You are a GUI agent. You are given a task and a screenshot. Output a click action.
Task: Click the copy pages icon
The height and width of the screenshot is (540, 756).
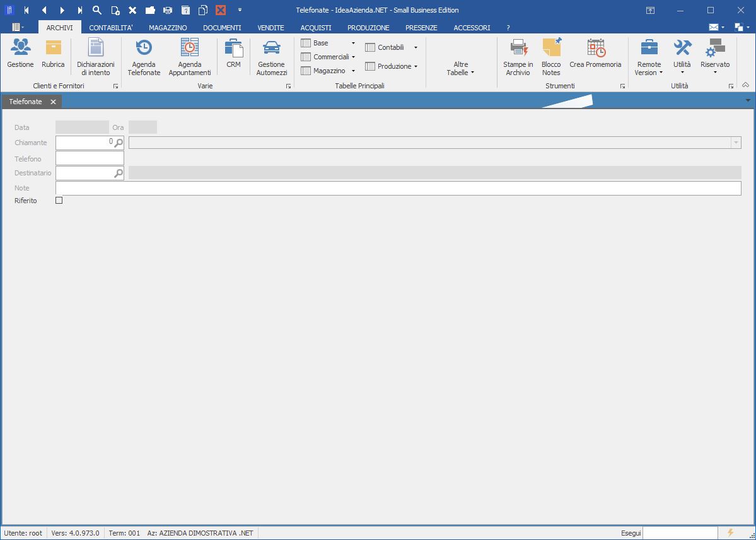click(x=203, y=10)
